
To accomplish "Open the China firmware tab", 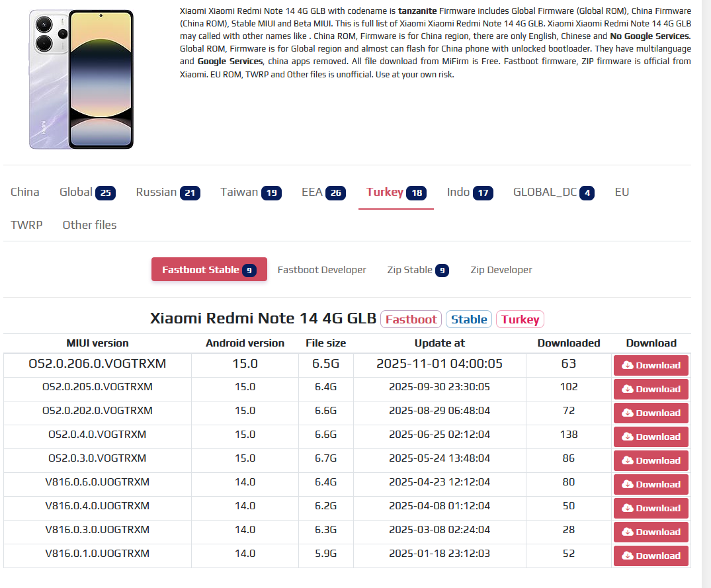I will 24,192.
